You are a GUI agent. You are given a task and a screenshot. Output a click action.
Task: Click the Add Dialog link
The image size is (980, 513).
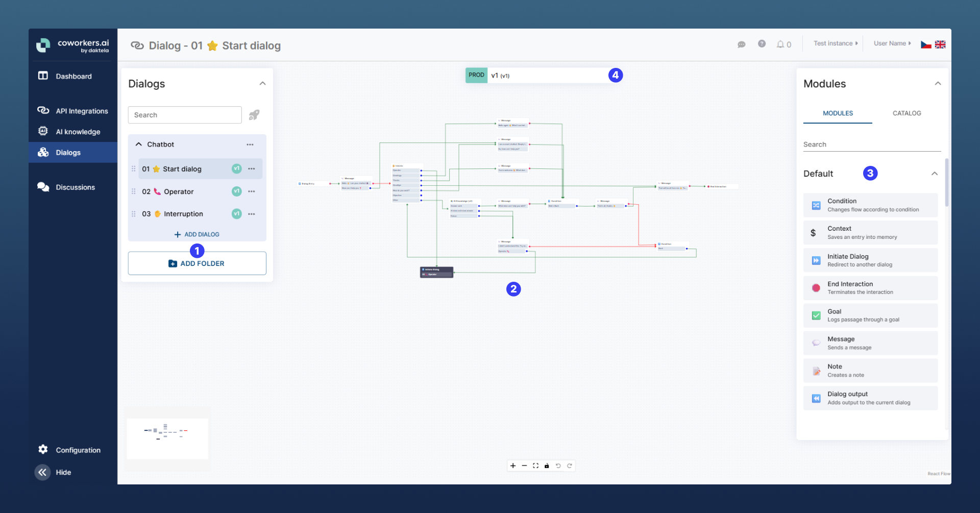(197, 234)
